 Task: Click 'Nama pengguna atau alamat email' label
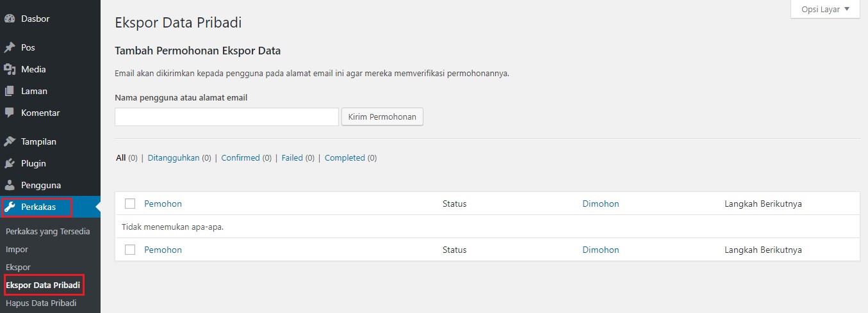(x=181, y=98)
